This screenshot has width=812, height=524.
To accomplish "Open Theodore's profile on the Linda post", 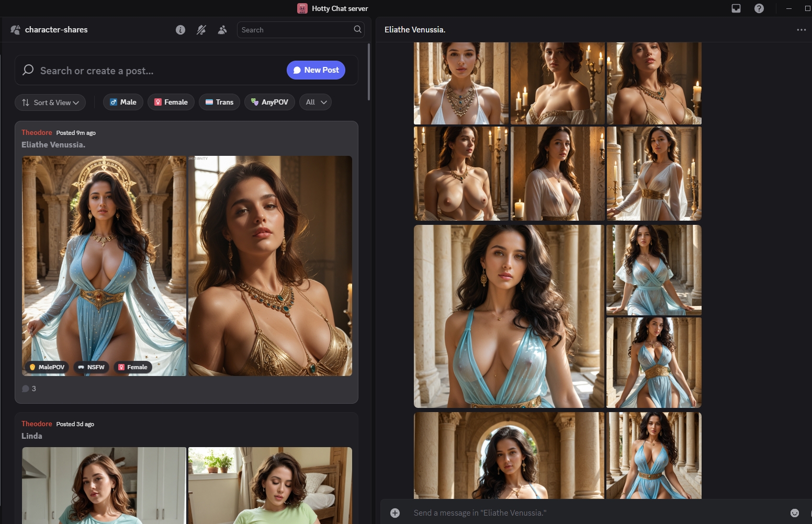I will pyautogui.click(x=37, y=424).
